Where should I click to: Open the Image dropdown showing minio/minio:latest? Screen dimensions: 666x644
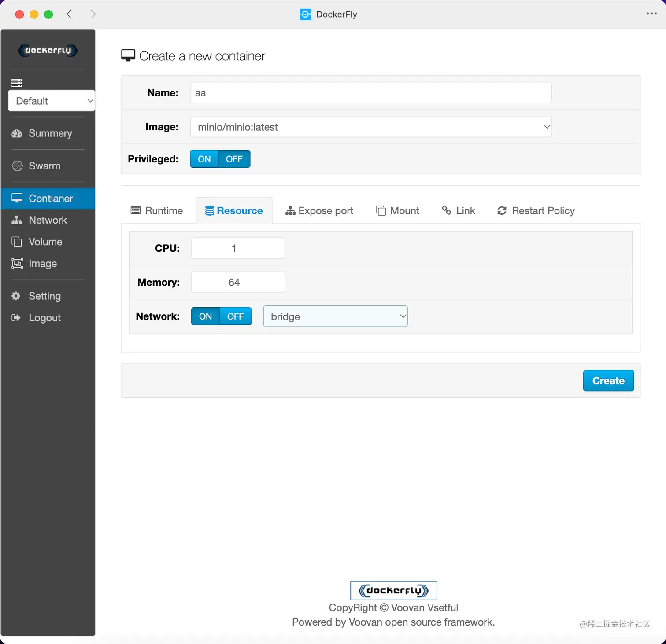pos(371,127)
